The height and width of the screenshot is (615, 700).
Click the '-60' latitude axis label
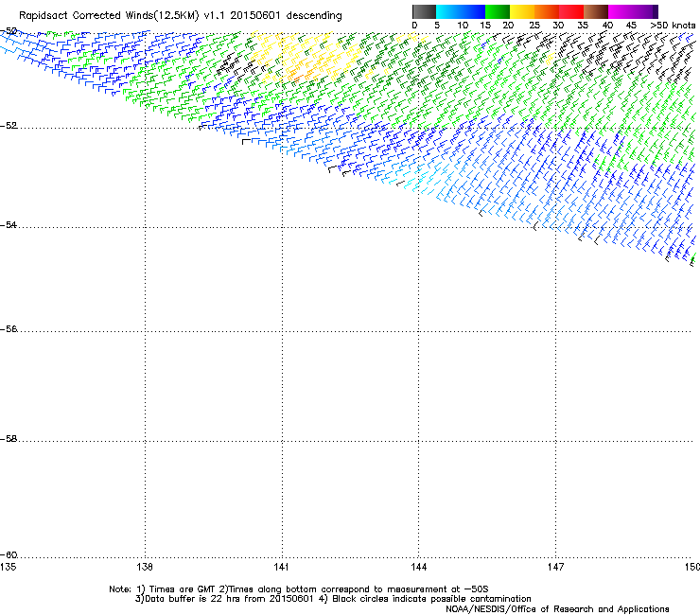tap(9, 555)
